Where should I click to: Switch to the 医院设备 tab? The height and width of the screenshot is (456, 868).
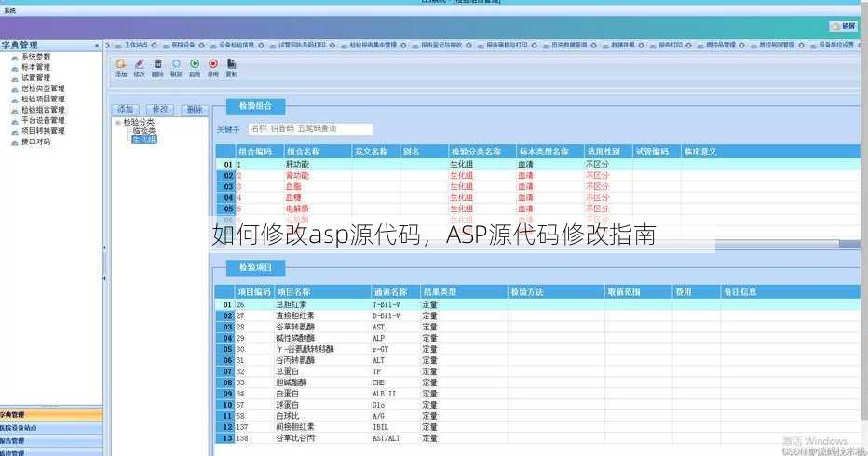pyautogui.click(x=183, y=45)
